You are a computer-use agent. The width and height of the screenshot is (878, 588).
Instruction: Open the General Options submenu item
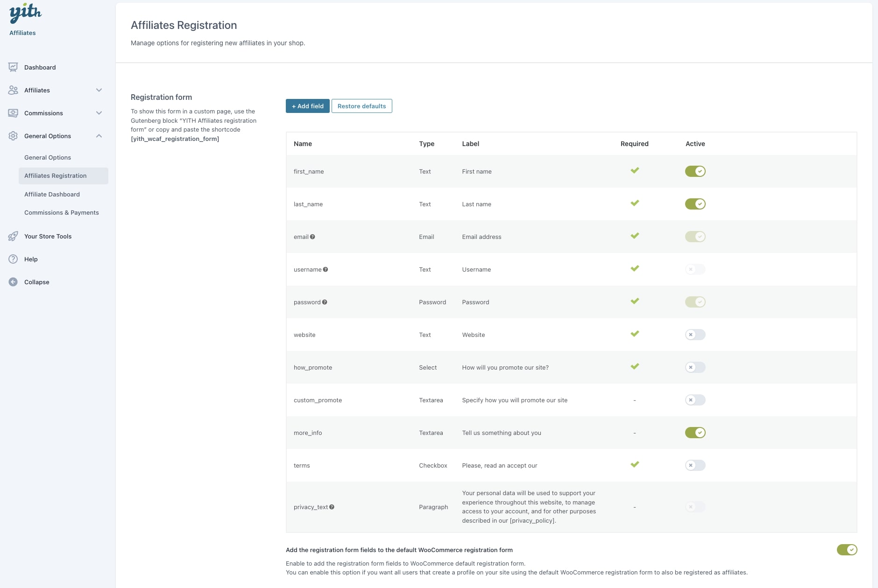(48, 157)
